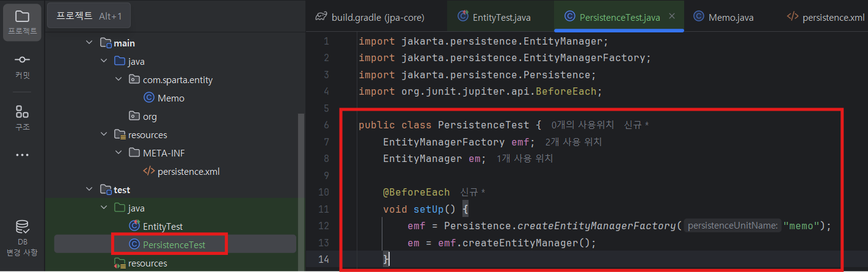Viewport: 868px width, 272px height.
Task: Click the build.gradle tab elephant icon
Action: 321,17
